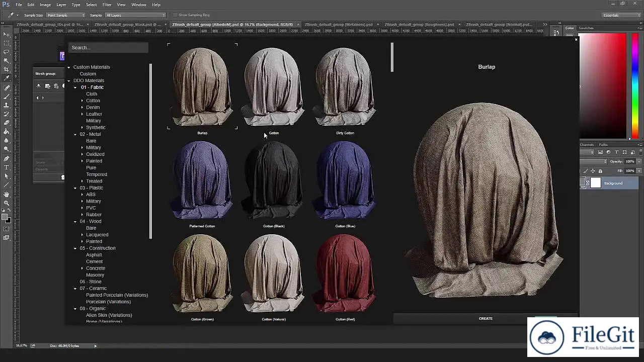This screenshot has width=644, height=362.
Task: Select the Path Selection tool
Action: click(7, 176)
